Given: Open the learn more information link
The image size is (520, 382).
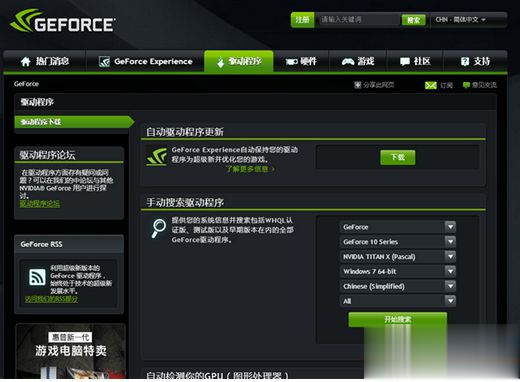Looking at the screenshot, I should pos(250,169).
